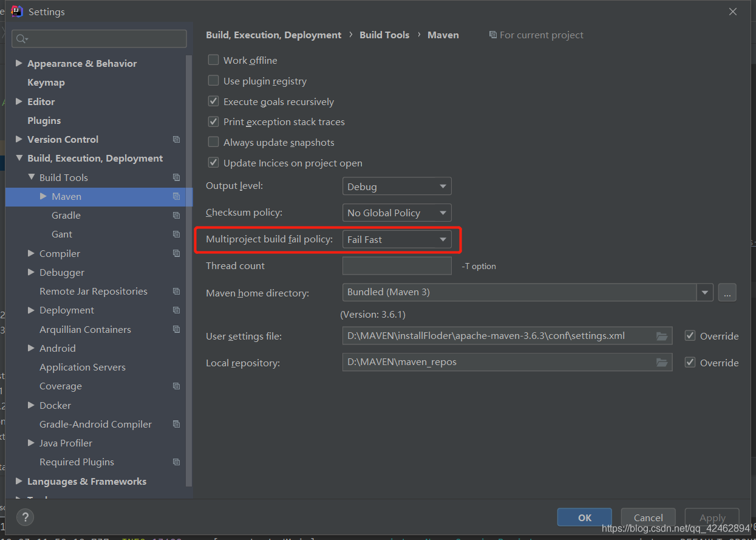
Task: Click the magnifier icon in the settings search box
Action: (21, 38)
